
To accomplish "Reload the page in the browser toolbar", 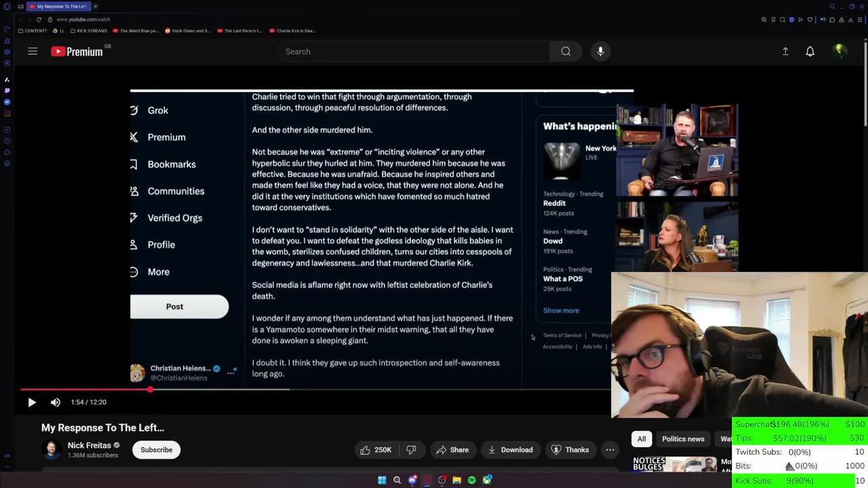I will pos(39,20).
